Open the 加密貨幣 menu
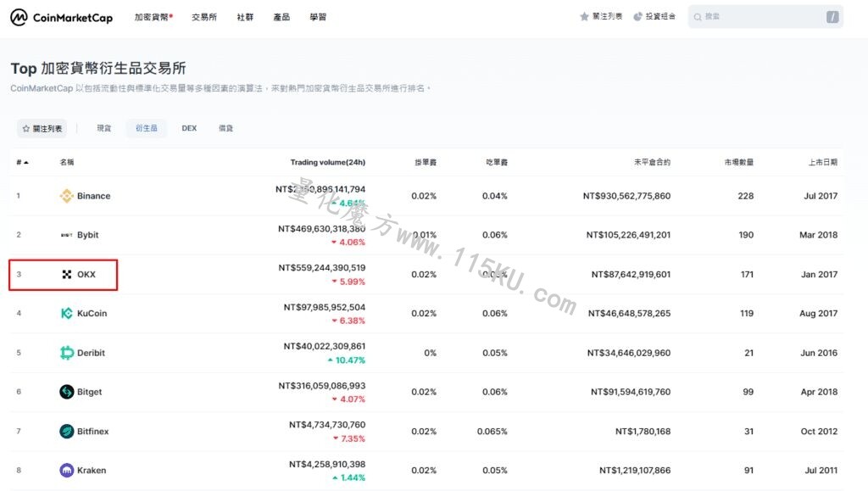 tap(153, 17)
